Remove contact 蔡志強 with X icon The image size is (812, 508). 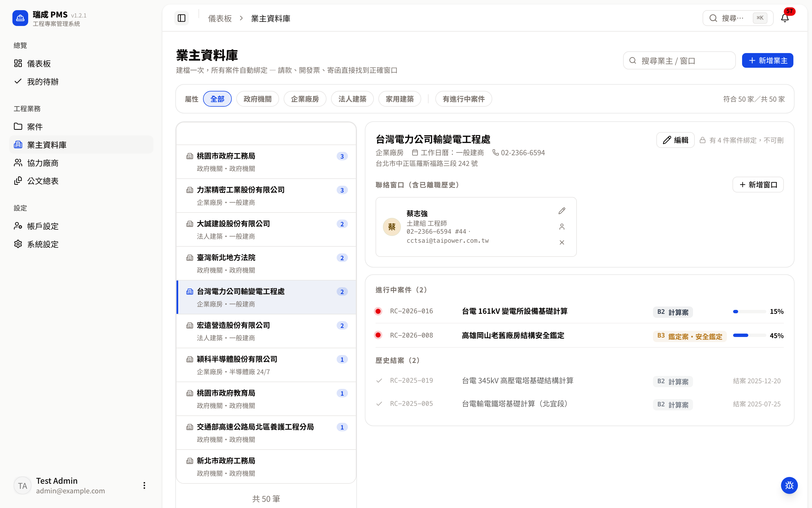click(x=562, y=243)
